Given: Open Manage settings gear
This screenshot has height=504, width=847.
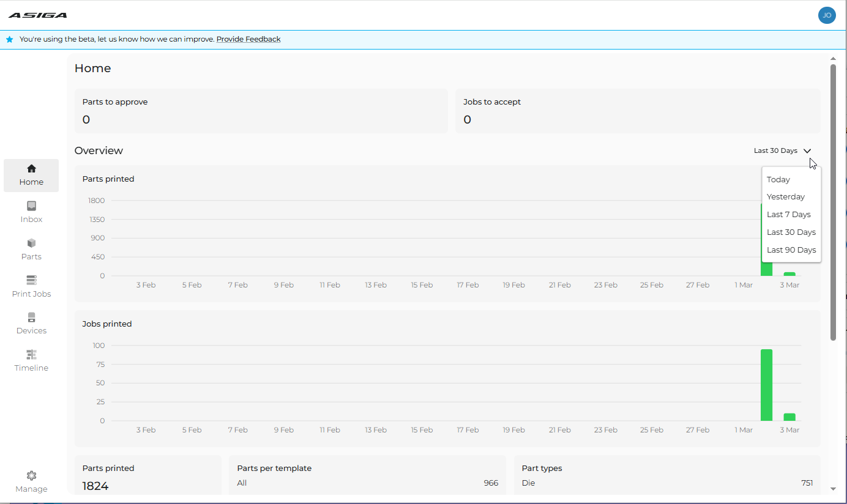Looking at the screenshot, I should [x=31, y=475].
